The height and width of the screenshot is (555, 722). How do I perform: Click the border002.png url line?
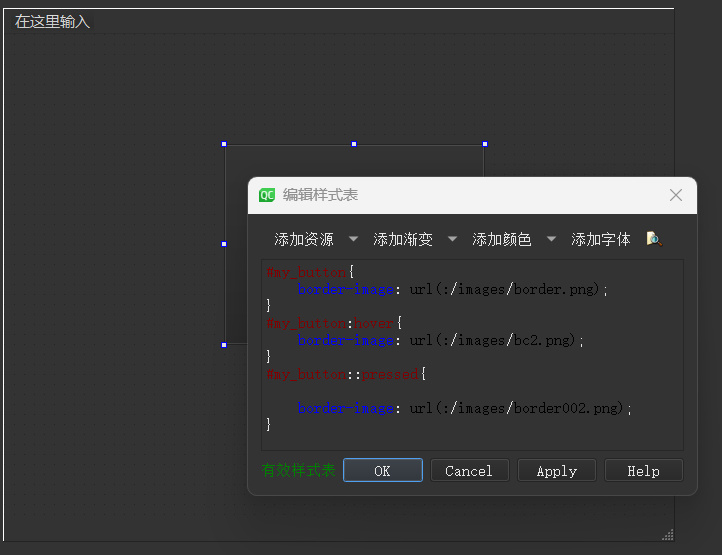[x=465, y=408]
